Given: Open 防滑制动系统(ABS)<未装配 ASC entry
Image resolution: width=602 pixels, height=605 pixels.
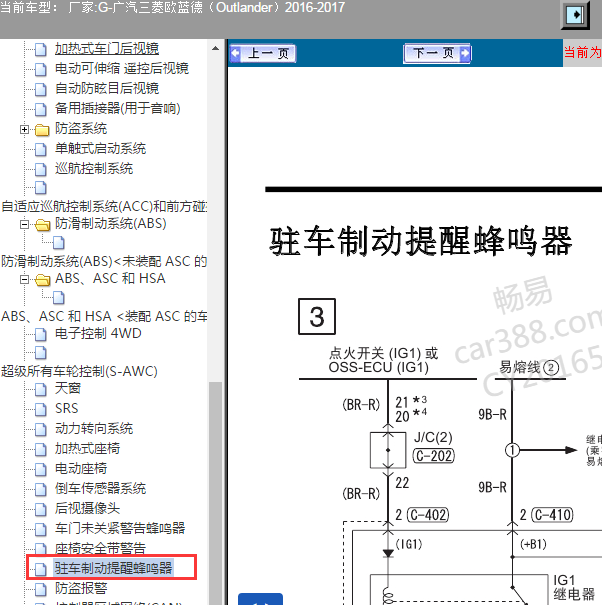Looking at the screenshot, I should coord(104,262).
